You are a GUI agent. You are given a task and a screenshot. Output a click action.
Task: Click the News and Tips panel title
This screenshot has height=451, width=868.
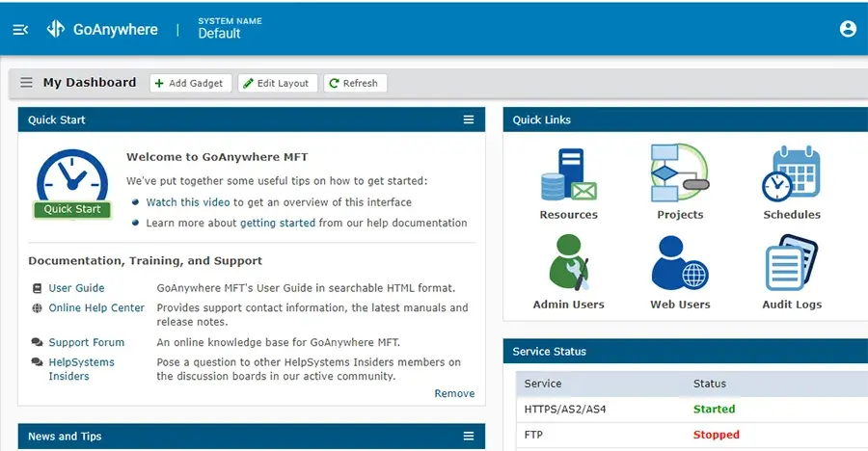pos(65,436)
